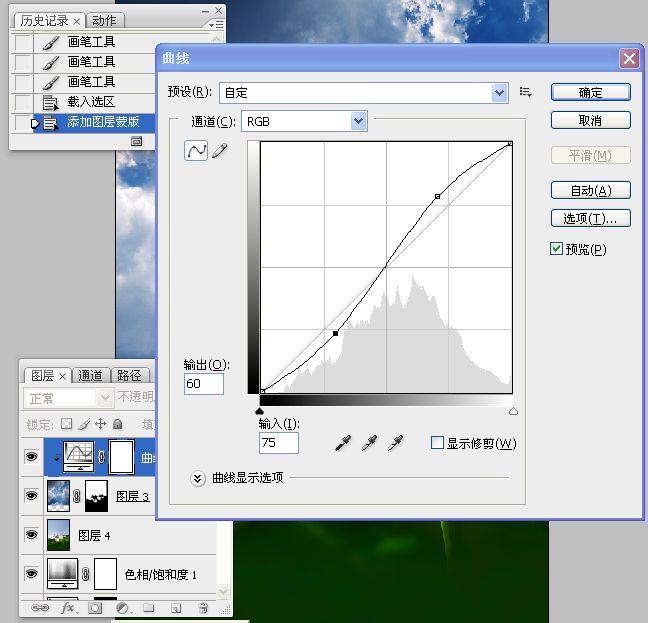Click the white point slider triangle
The width and height of the screenshot is (648, 623).
513,411
